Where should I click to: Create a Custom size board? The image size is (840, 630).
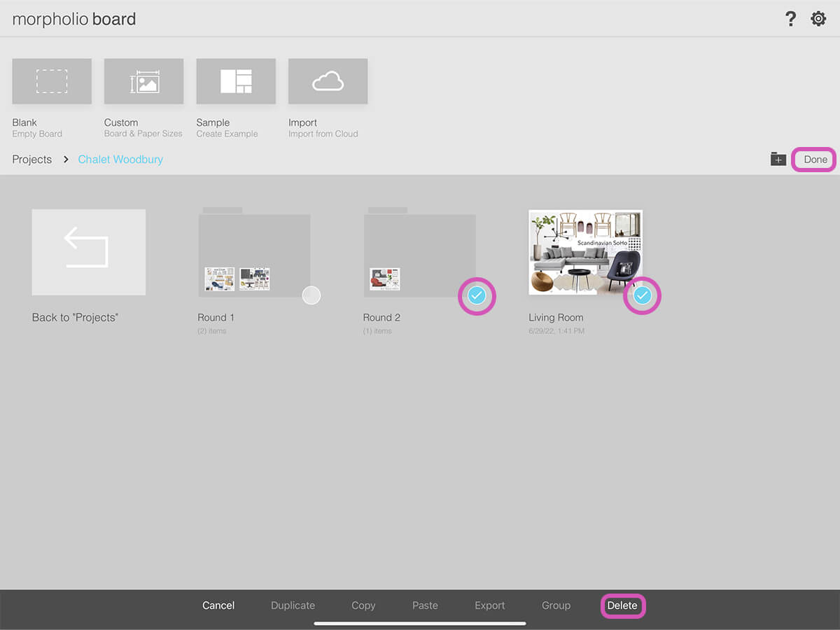tap(143, 81)
